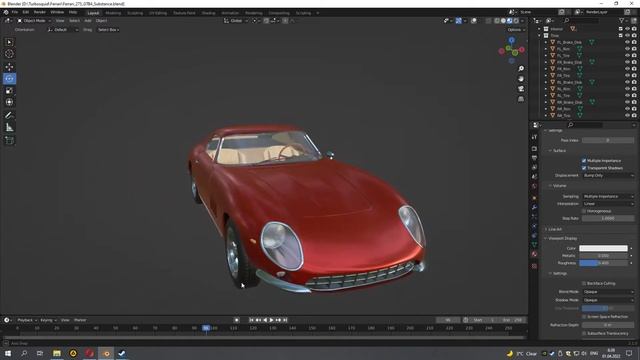
Task: Click the viewport zoom magnifier icon
Action: (x=521, y=69)
